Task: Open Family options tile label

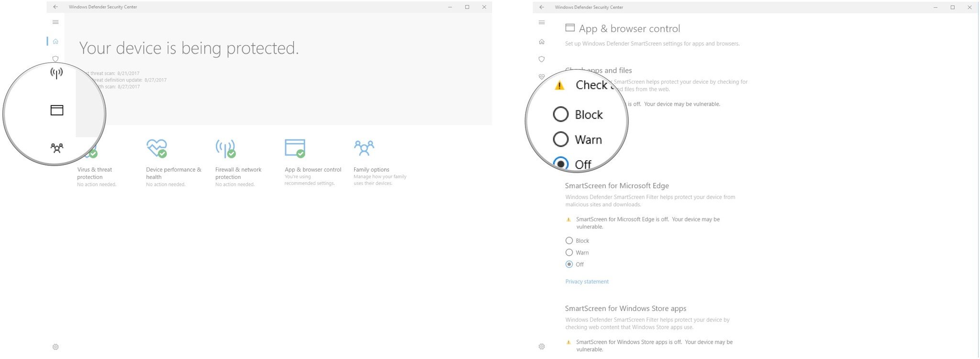Action: tap(371, 170)
